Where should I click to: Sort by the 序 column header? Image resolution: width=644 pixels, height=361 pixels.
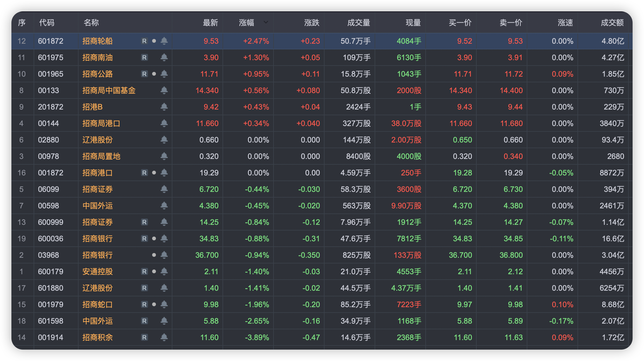coord(22,22)
